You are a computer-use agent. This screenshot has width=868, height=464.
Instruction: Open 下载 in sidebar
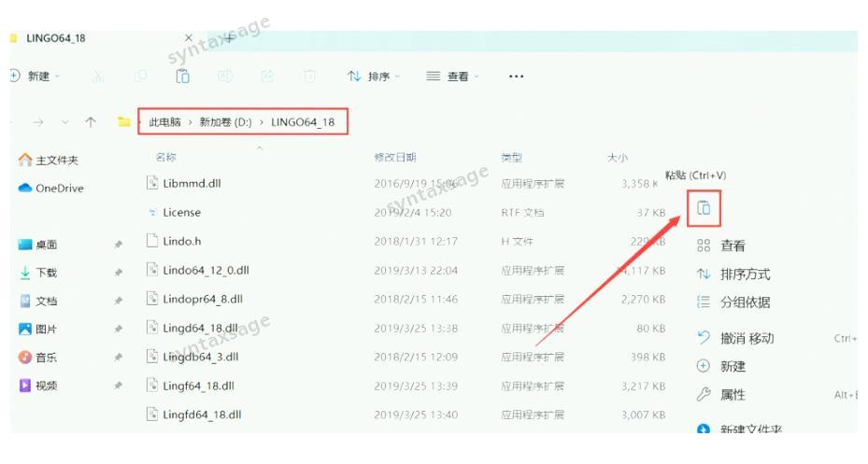point(37,273)
